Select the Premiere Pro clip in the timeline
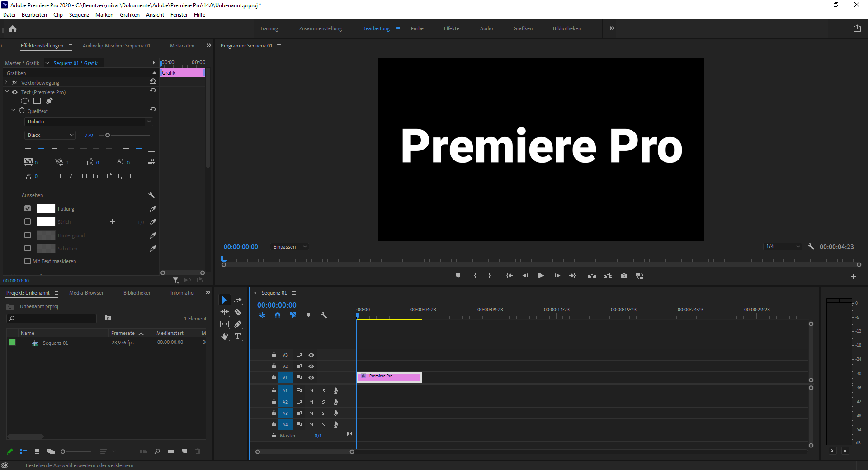Screen dimensions: 868x470 [389, 377]
